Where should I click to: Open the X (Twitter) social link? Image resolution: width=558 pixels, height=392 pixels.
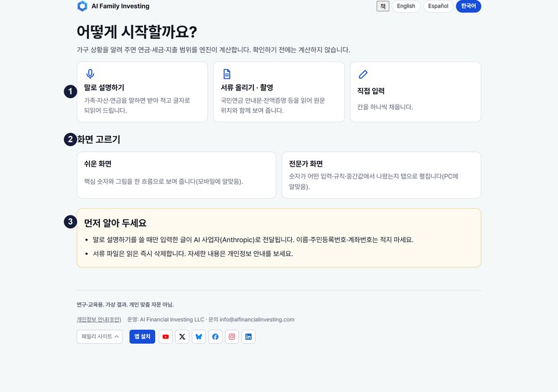coord(182,336)
